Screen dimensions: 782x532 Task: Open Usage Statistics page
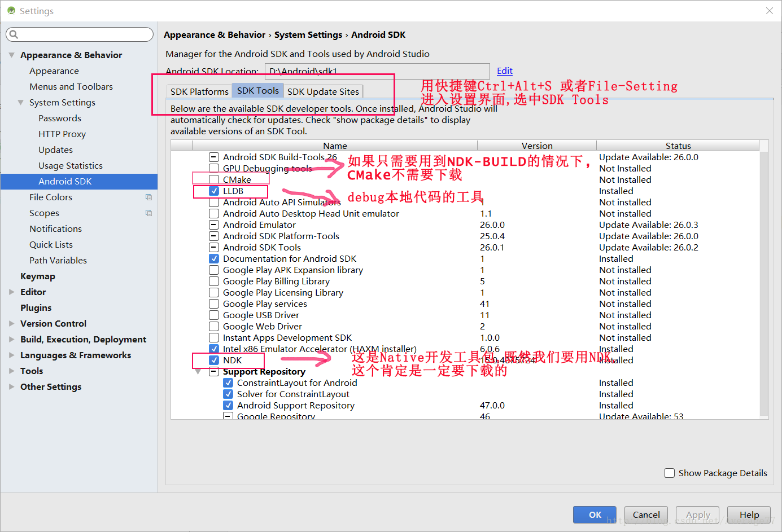(x=71, y=165)
